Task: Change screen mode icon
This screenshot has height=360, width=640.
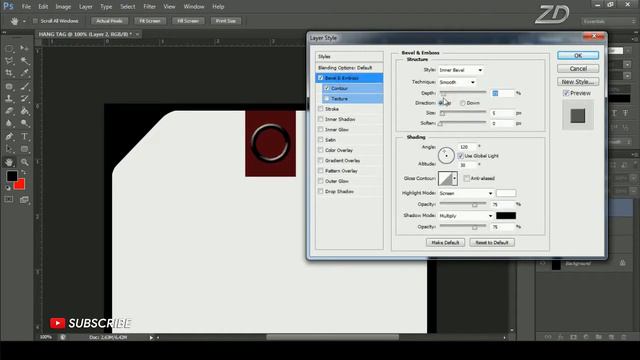Action: [24, 200]
